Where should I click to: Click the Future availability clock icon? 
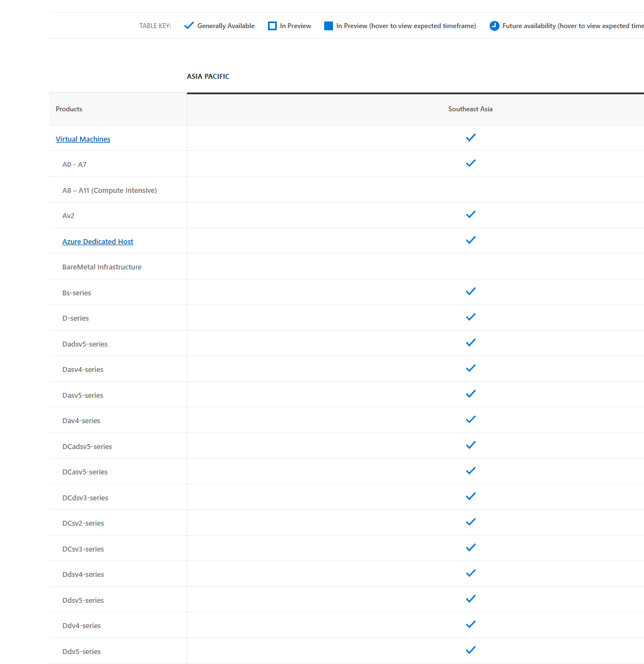tap(495, 26)
